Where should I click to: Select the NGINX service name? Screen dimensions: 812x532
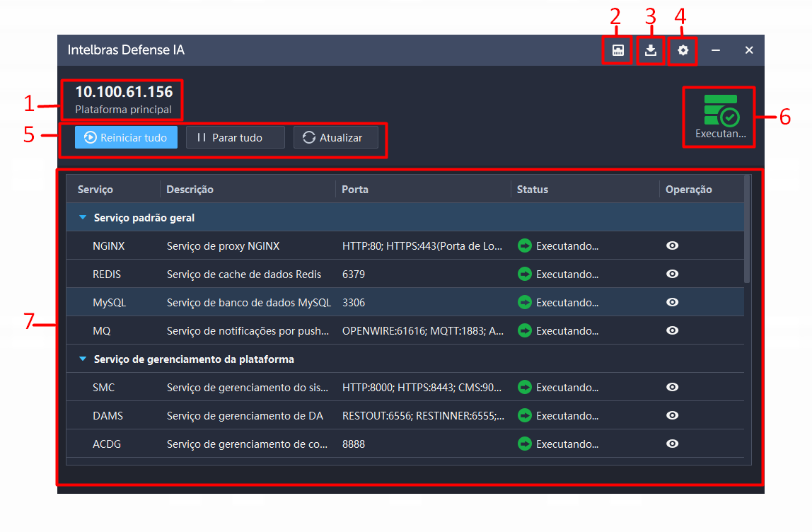click(109, 246)
